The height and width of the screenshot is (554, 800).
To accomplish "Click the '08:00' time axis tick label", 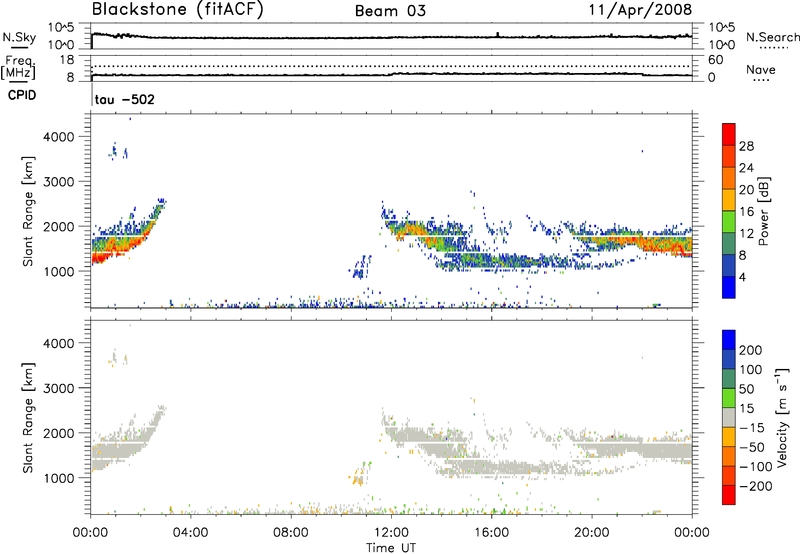I will tap(291, 533).
